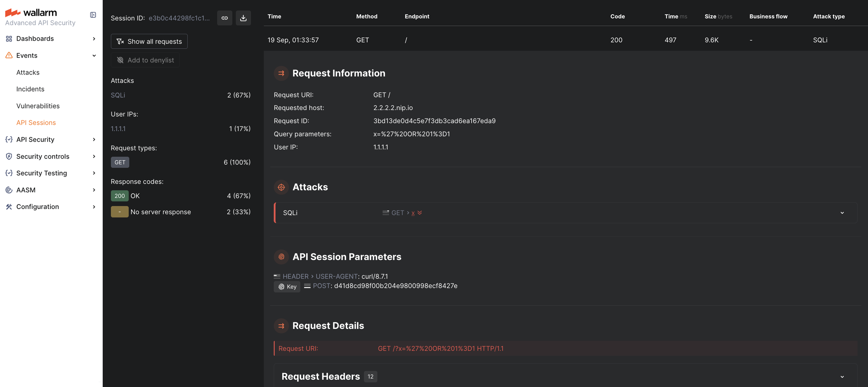The height and width of the screenshot is (387, 868).
Task: Collapse the Request Headers section
Action: pyautogui.click(x=842, y=376)
